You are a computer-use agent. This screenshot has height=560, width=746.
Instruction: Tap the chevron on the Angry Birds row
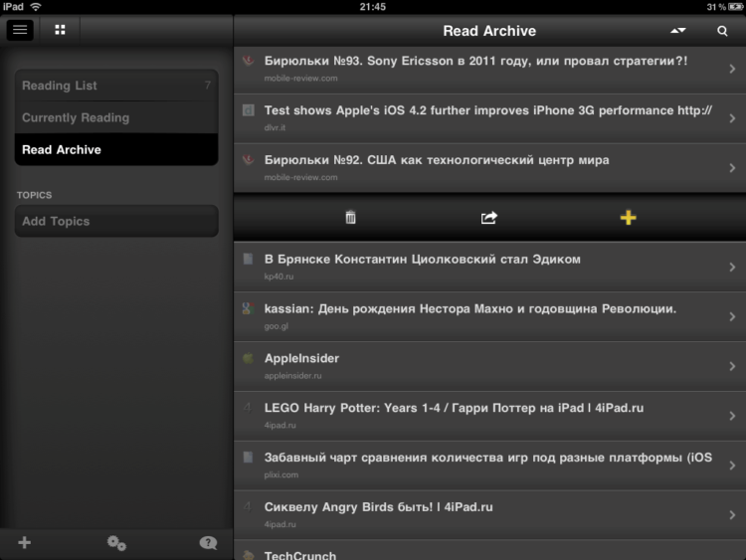click(x=732, y=515)
